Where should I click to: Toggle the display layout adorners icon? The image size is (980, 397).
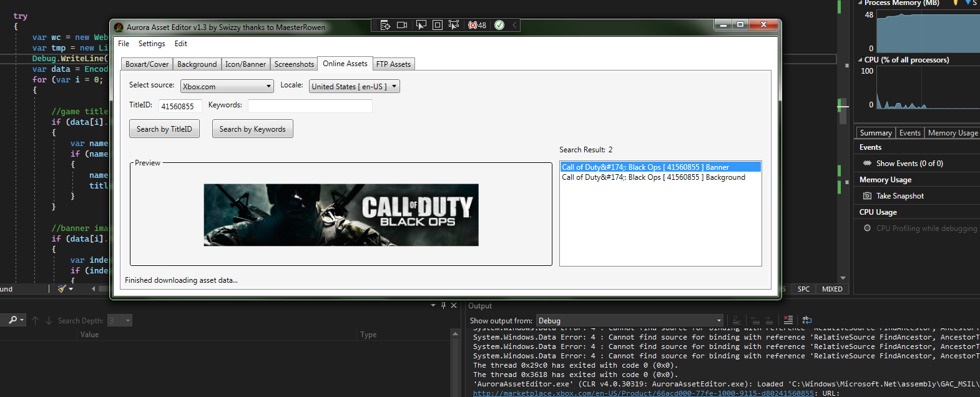click(438, 25)
